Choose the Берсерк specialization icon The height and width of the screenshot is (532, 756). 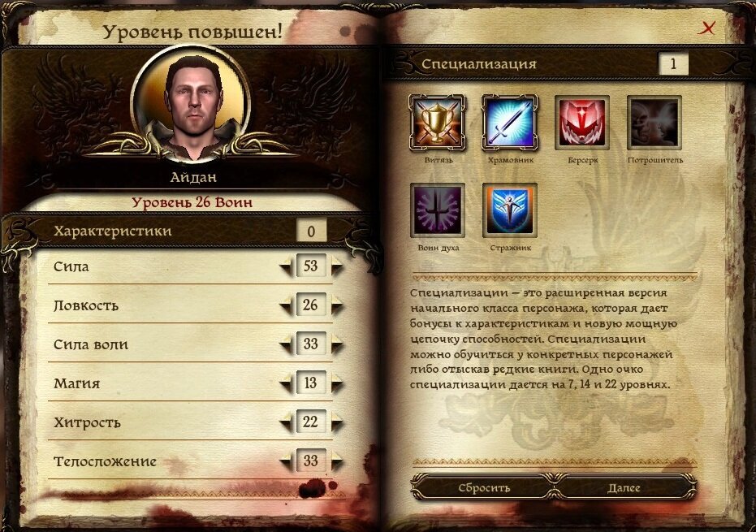coord(582,123)
